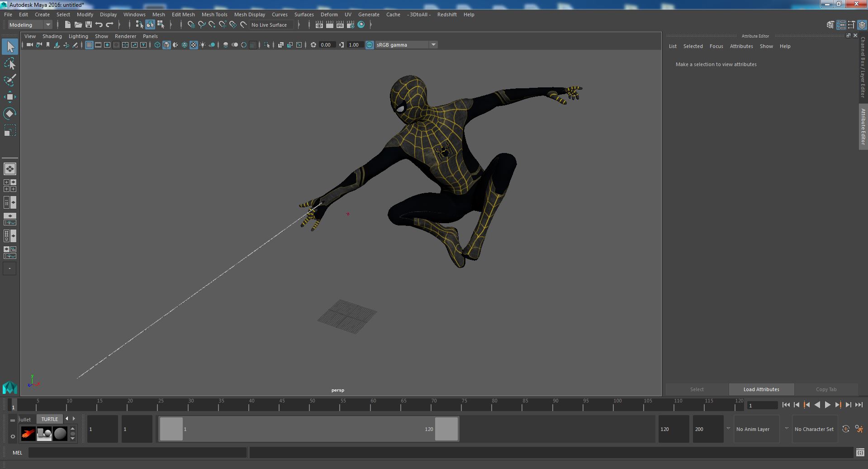Toggle smooth shade all

166,45
